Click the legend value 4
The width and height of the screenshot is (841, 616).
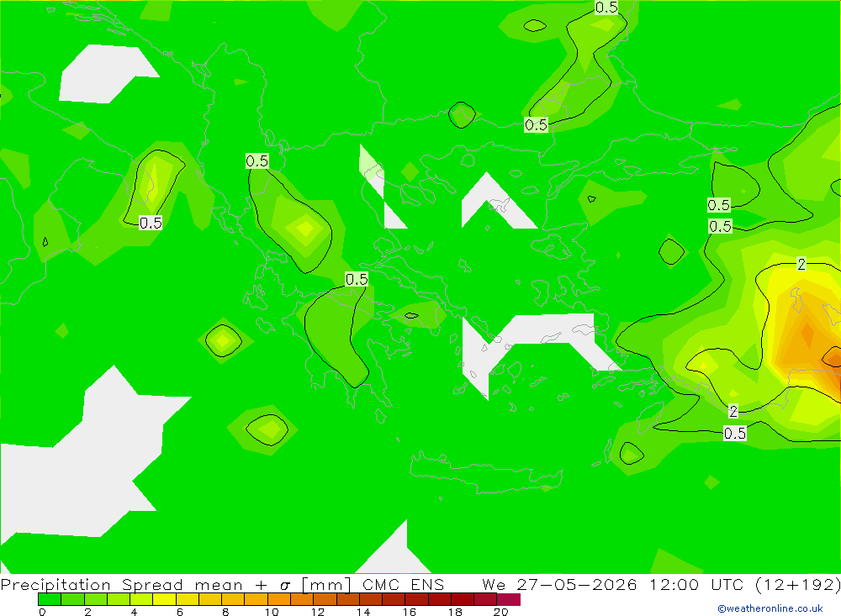pyautogui.click(x=134, y=612)
